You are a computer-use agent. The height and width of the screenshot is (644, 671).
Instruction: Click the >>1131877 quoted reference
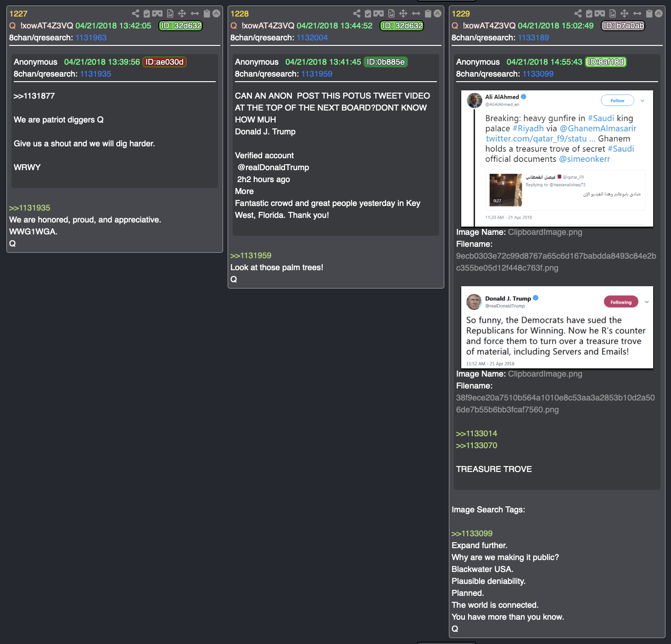click(34, 96)
